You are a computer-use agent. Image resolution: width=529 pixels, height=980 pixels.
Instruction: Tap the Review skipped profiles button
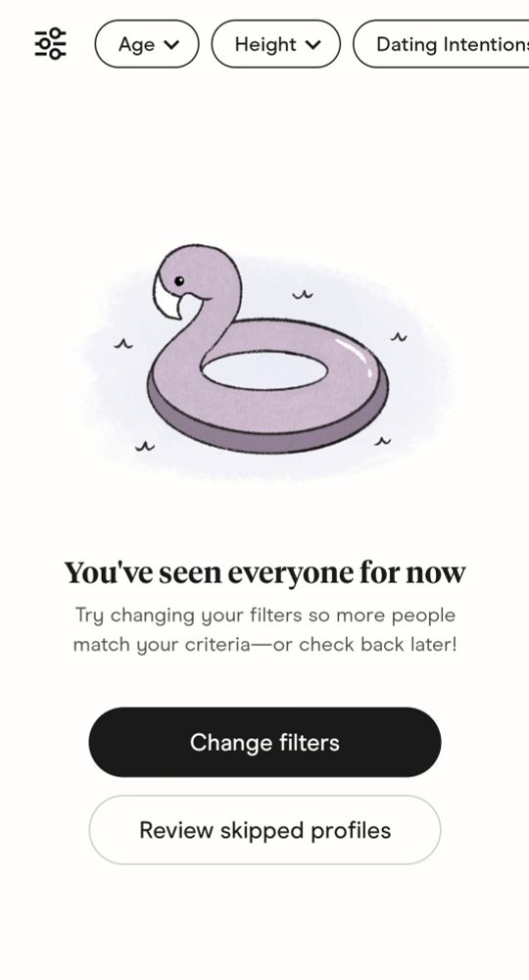pyautogui.click(x=264, y=830)
